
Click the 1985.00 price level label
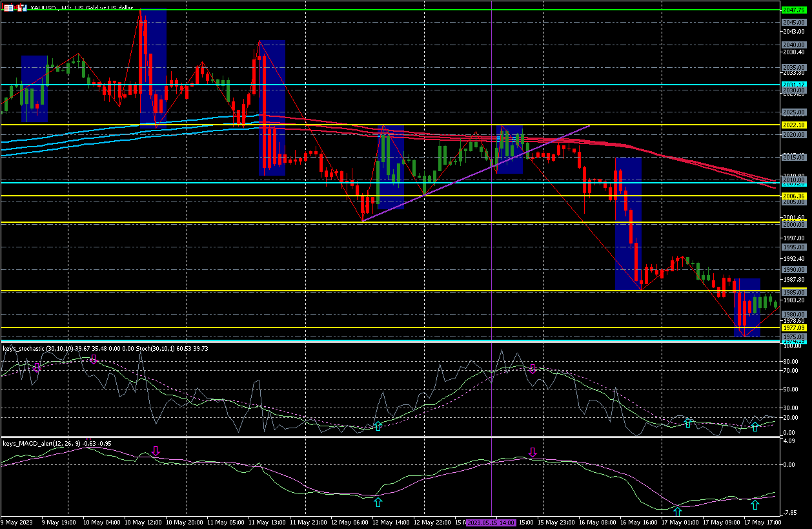[793, 292]
